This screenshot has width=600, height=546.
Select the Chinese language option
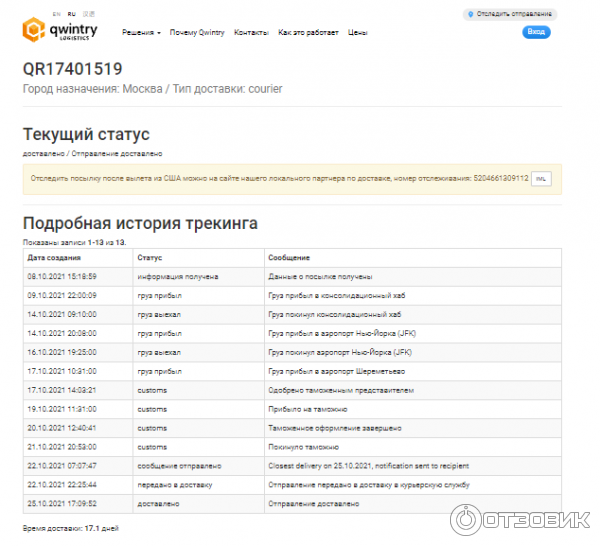(86, 15)
